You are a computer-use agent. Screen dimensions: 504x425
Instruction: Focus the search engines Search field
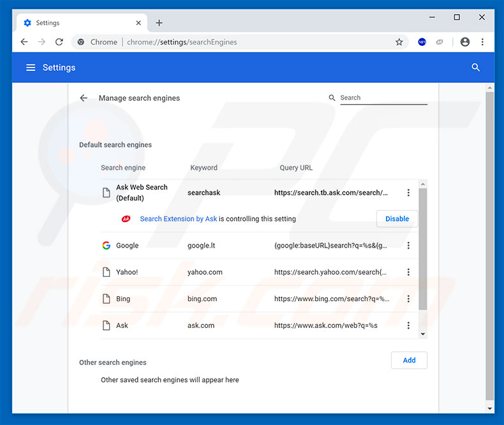pyautogui.click(x=383, y=98)
